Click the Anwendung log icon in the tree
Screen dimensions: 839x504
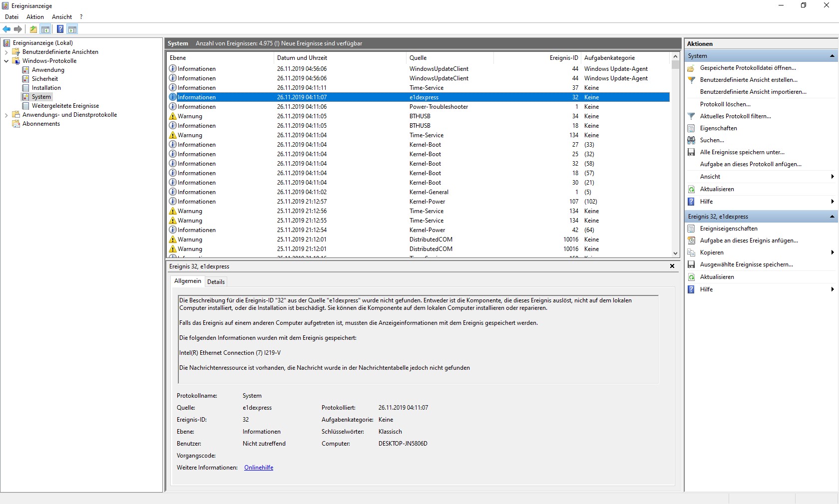(x=25, y=70)
